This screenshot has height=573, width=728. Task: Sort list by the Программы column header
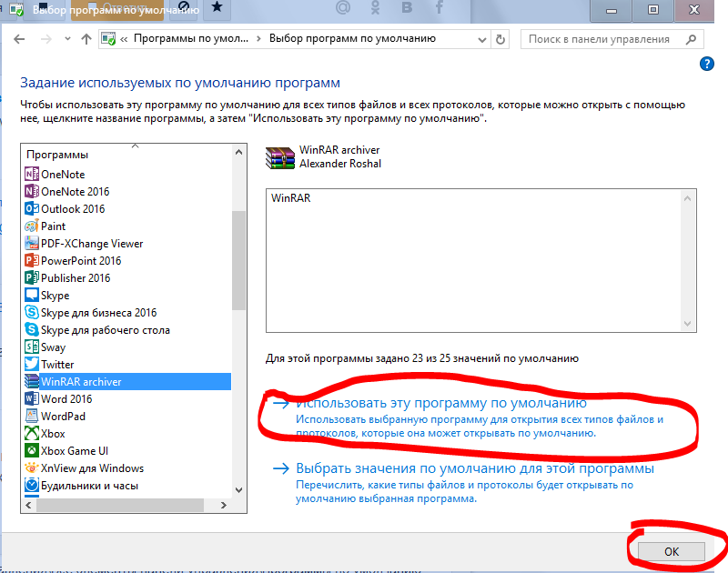(57, 155)
